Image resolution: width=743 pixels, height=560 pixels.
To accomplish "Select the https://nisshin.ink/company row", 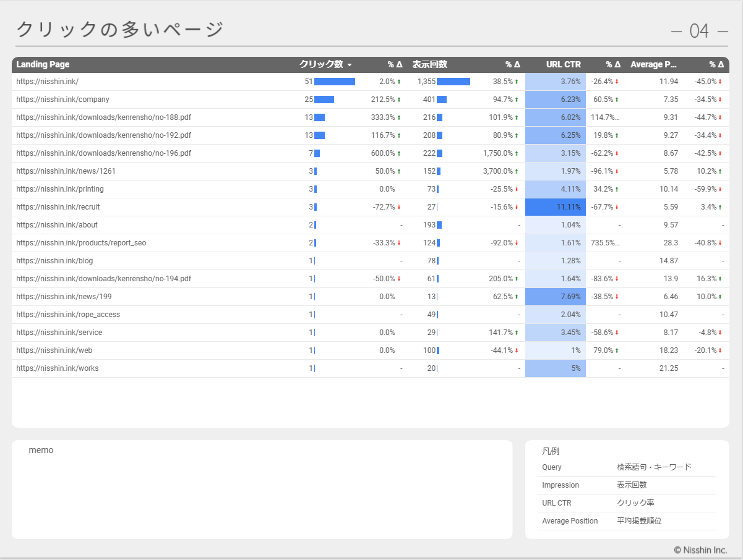I will 370,100.
